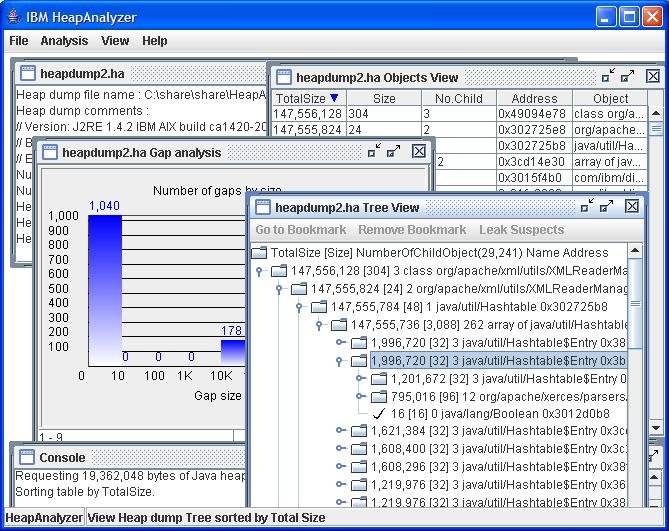Expand the 1,621,384 Hashtable$Entry node
The image size is (669, 531).
340,431
